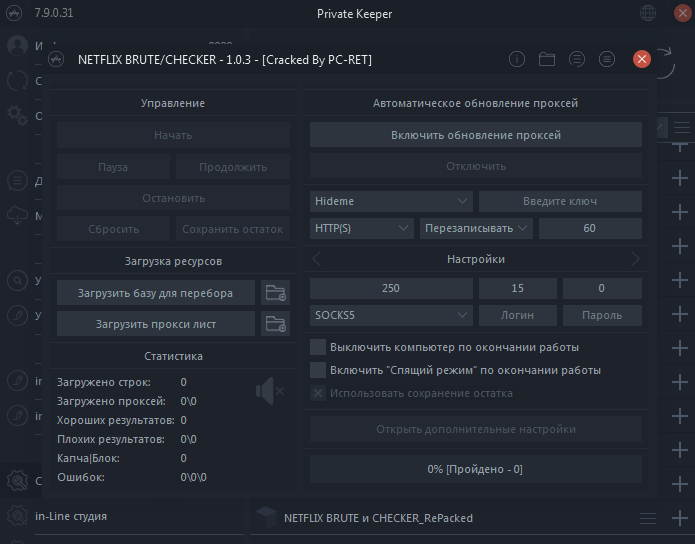Screen dimensions: 695x544
Task: Click the Сбросить button
Action: (113, 229)
